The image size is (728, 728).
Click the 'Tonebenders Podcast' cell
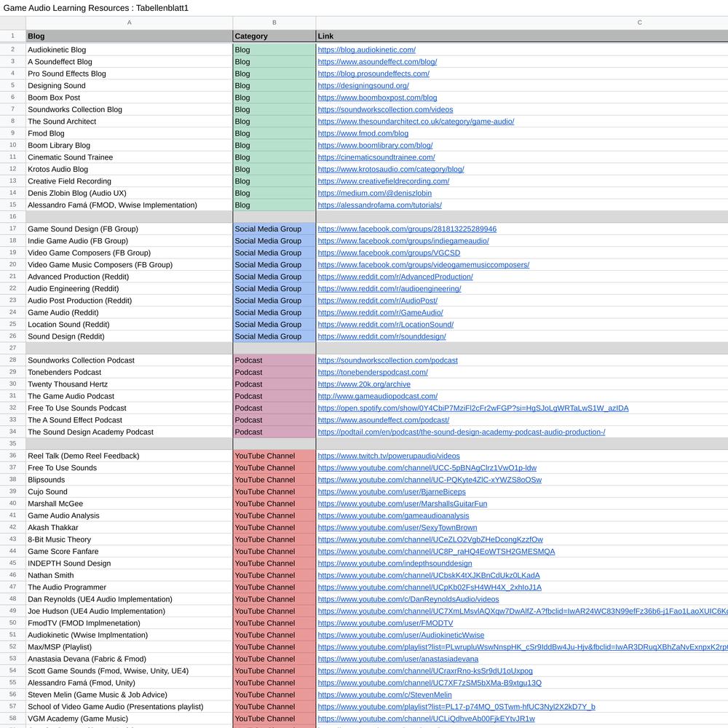point(129,372)
